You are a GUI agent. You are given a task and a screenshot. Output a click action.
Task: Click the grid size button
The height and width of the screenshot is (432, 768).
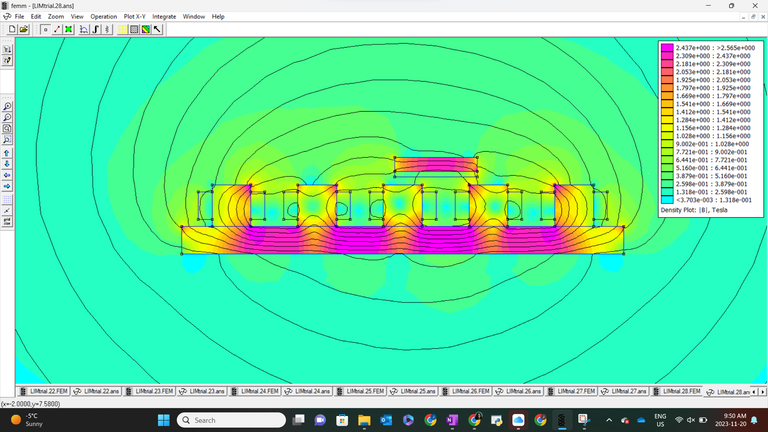coord(7,222)
